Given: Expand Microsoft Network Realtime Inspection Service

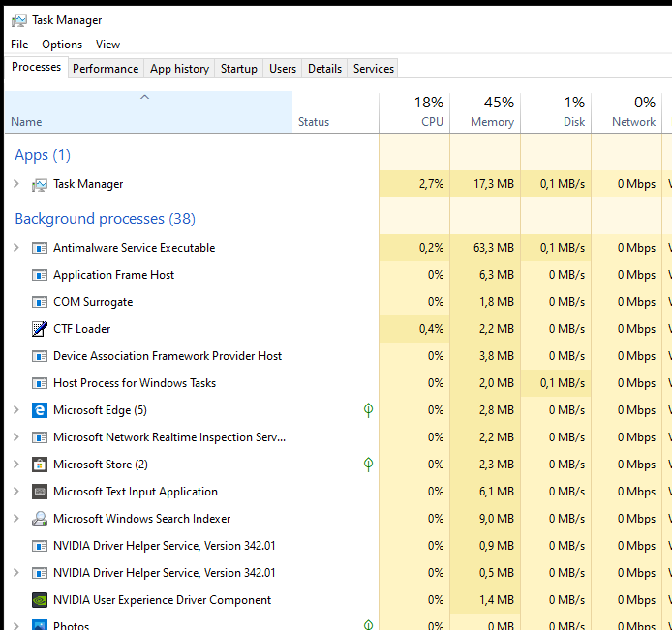Looking at the screenshot, I should tap(16, 437).
